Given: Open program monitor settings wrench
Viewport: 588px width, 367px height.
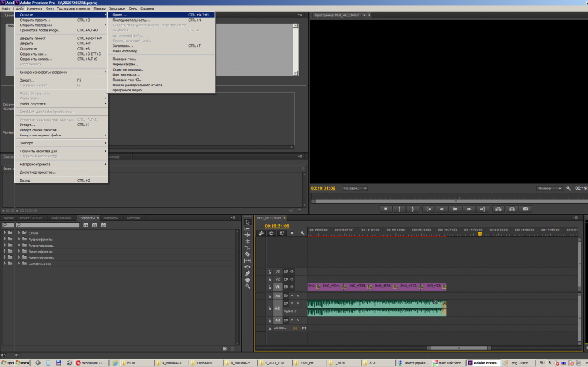Looking at the screenshot, I should [x=568, y=189].
